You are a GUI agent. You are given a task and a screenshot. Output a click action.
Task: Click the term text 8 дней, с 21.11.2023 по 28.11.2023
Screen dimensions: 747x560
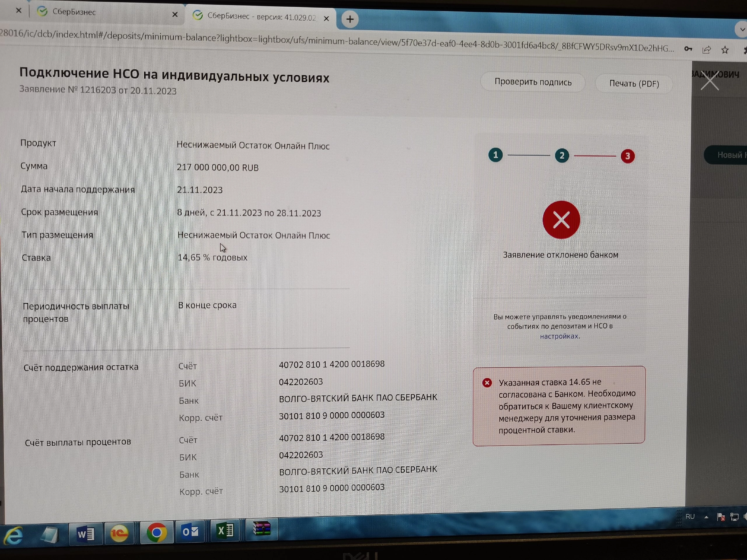(x=249, y=213)
